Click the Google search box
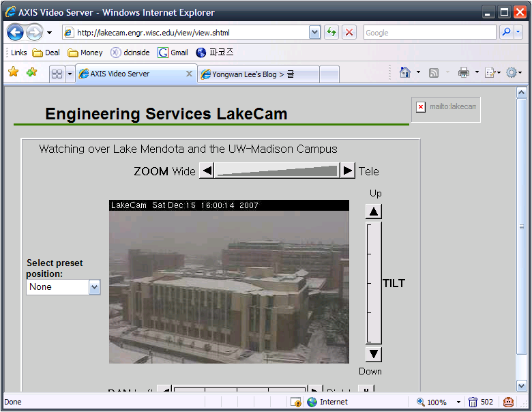The width and height of the screenshot is (532, 412). click(430, 33)
